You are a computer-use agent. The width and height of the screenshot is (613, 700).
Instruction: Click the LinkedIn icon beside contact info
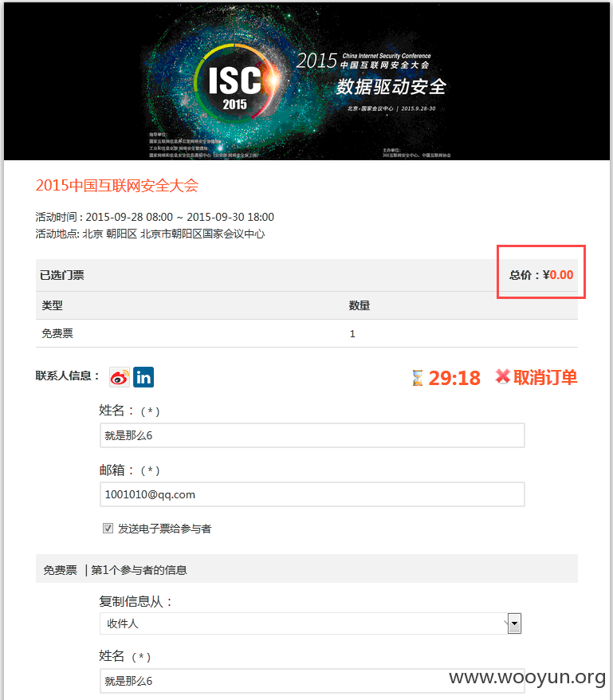click(143, 377)
